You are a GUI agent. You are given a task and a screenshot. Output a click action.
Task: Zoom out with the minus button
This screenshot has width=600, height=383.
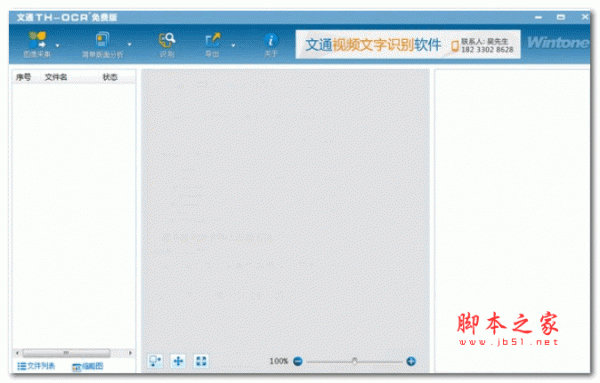298,361
